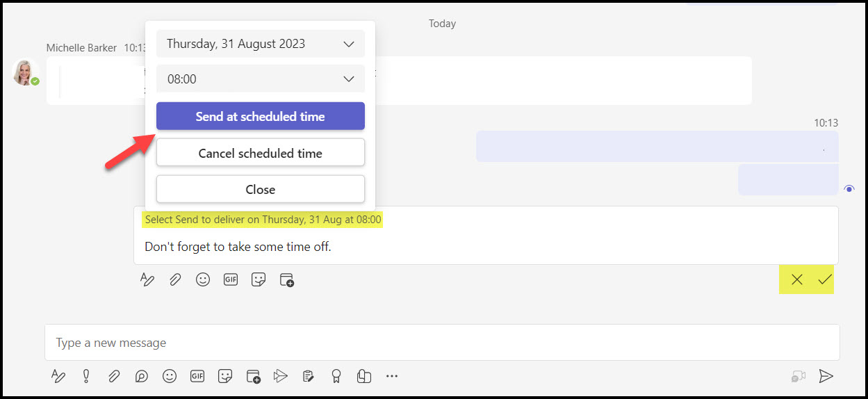The width and height of the screenshot is (868, 399).
Task: Open Loop components icon in bottom toolbar
Action: (142, 376)
